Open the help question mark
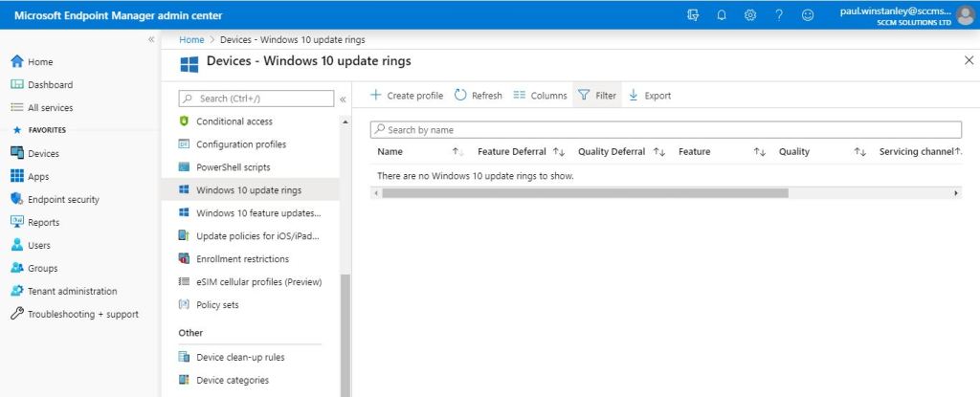Image resolution: width=980 pixels, height=397 pixels. pos(779,15)
